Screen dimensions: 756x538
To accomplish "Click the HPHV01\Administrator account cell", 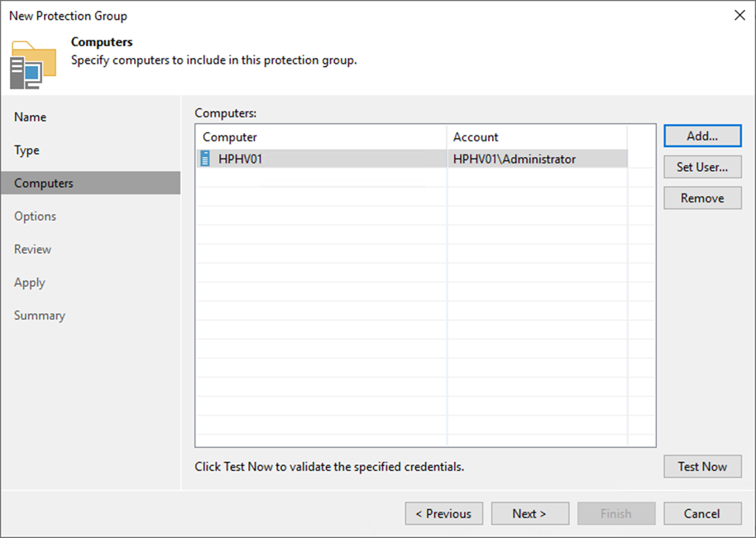I will point(514,159).
